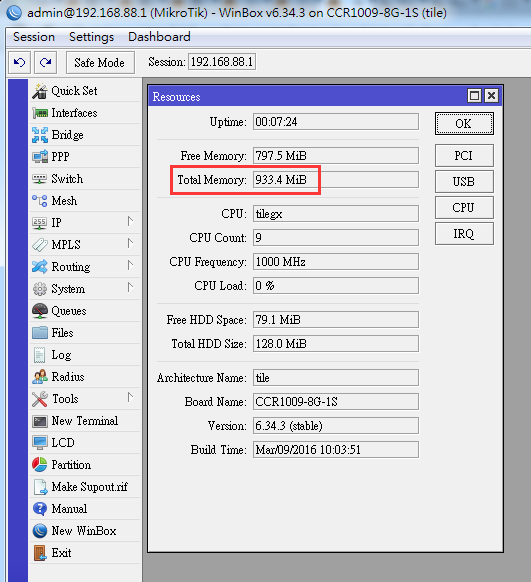Click the Redo arrow toolbar button
Image resolution: width=531 pixels, height=582 pixels.
tap(45, 62)
